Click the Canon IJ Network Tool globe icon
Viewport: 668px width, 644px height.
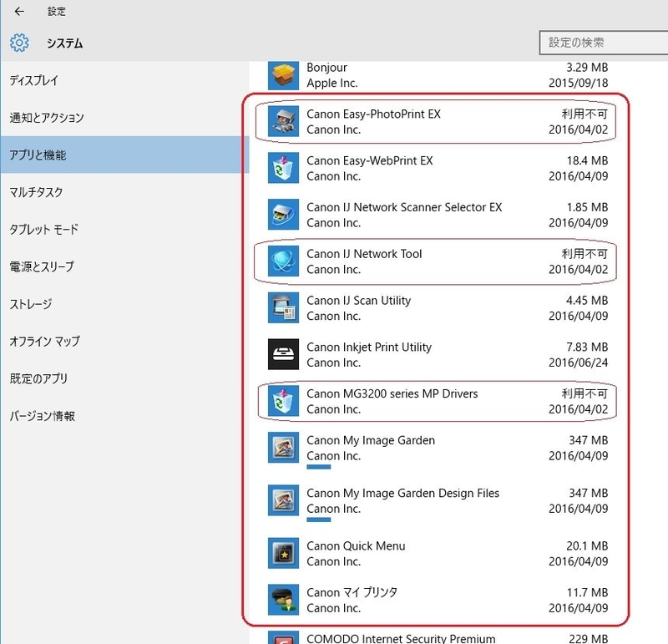coord(283,261)
